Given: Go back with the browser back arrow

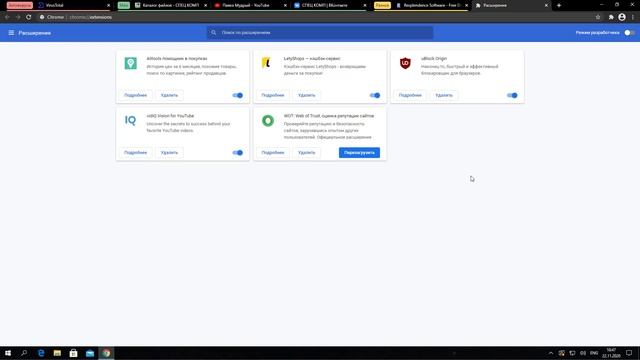Looking at the screenshot, I should coord(7,17).
